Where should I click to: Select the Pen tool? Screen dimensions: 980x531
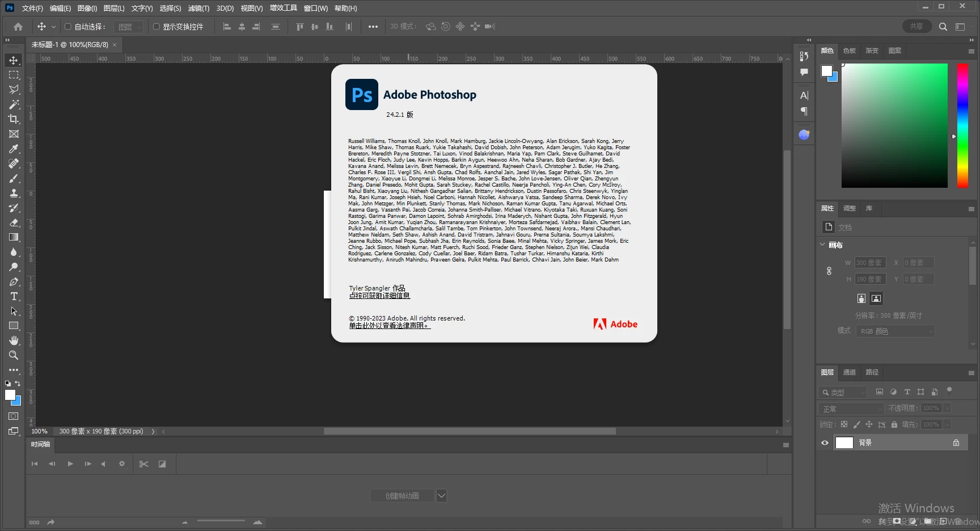[14, 281]
